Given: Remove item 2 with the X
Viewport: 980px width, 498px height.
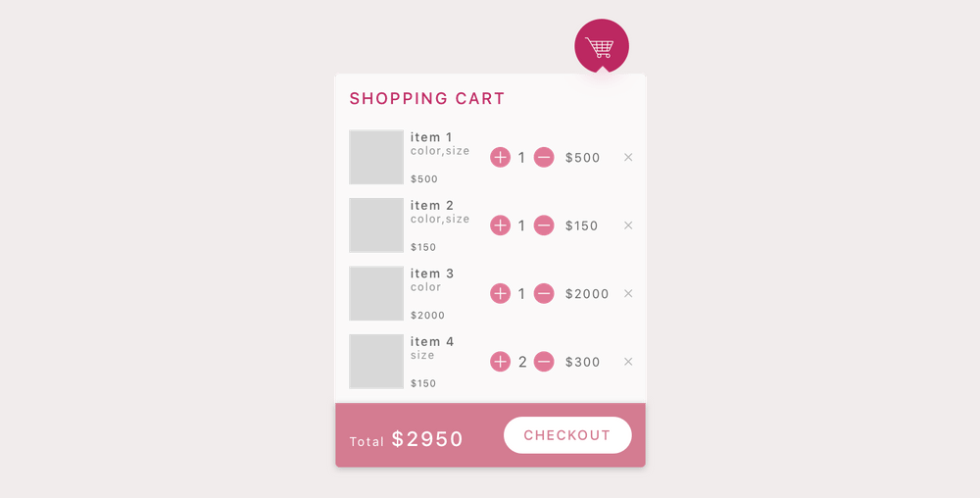Looking at the screenshot, I should (x=628, y=225).
